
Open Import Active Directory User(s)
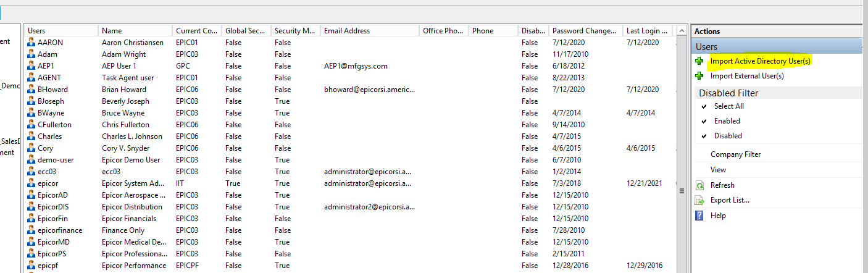coord(761,61)
